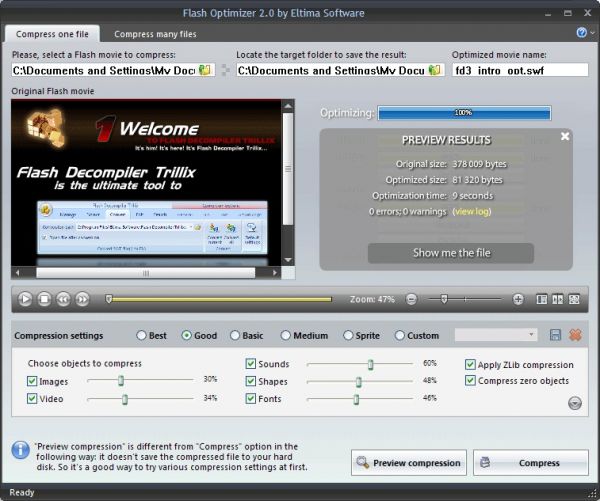
Task: Toggle the Video checkbox
Action: coord(32,398)
